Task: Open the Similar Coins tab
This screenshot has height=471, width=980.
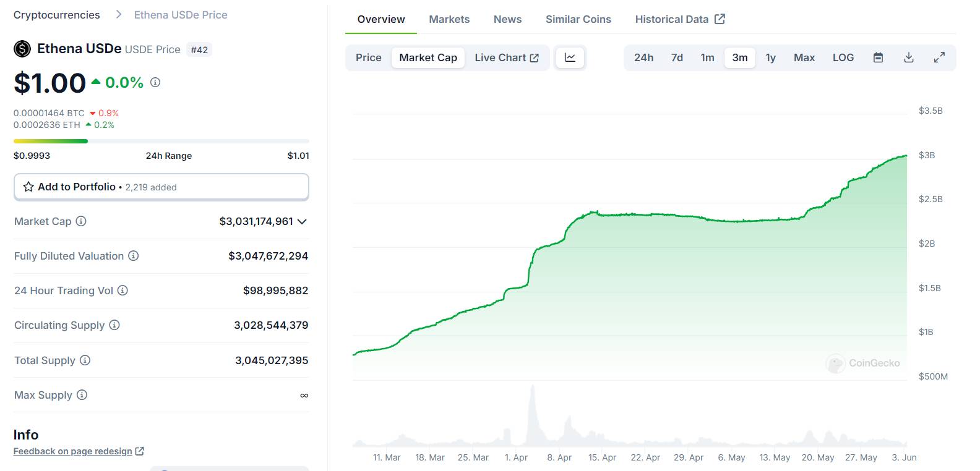Action: coord(578,19)
